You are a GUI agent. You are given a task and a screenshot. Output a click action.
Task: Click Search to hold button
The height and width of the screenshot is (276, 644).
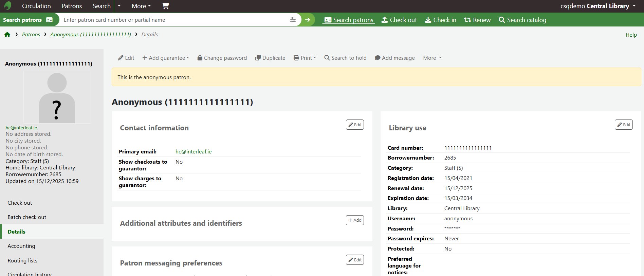[346, 58]
